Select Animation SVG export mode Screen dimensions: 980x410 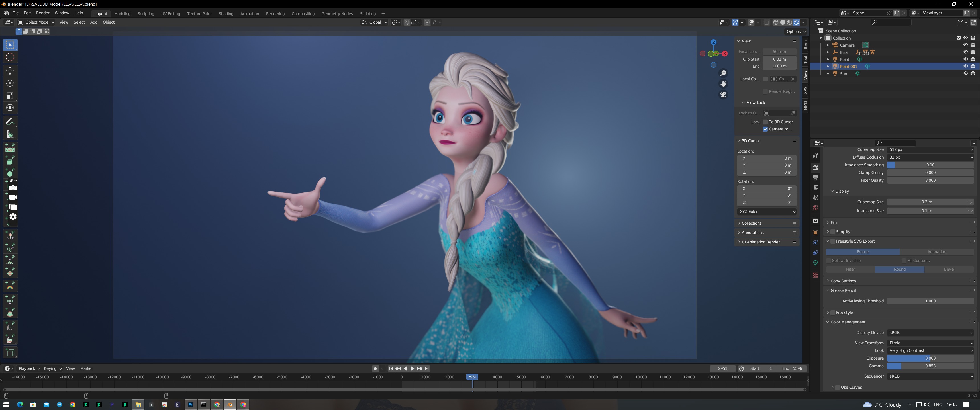click(x=937, y=252)
